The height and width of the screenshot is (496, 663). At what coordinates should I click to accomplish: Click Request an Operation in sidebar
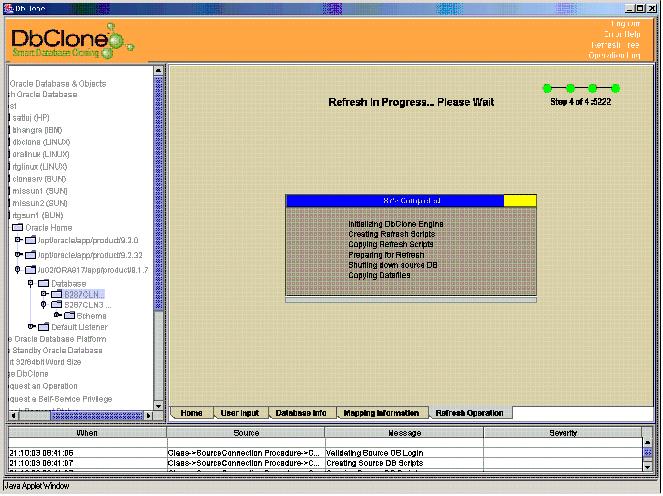[43, 386]
